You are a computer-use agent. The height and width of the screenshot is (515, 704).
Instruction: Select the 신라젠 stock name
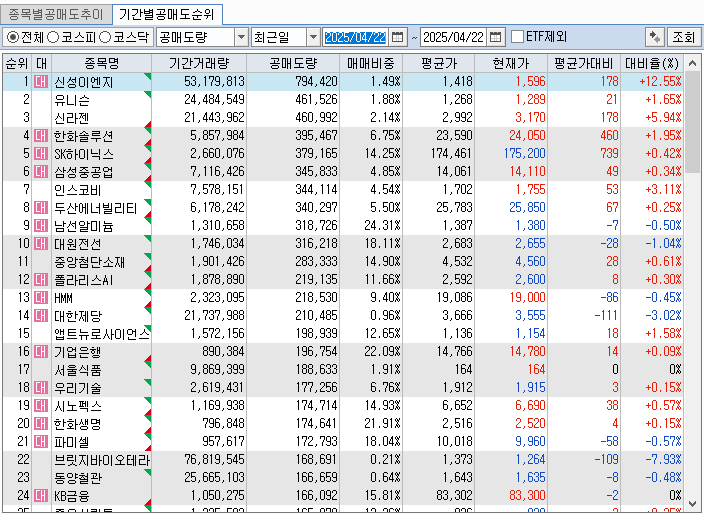coord(72,118)
